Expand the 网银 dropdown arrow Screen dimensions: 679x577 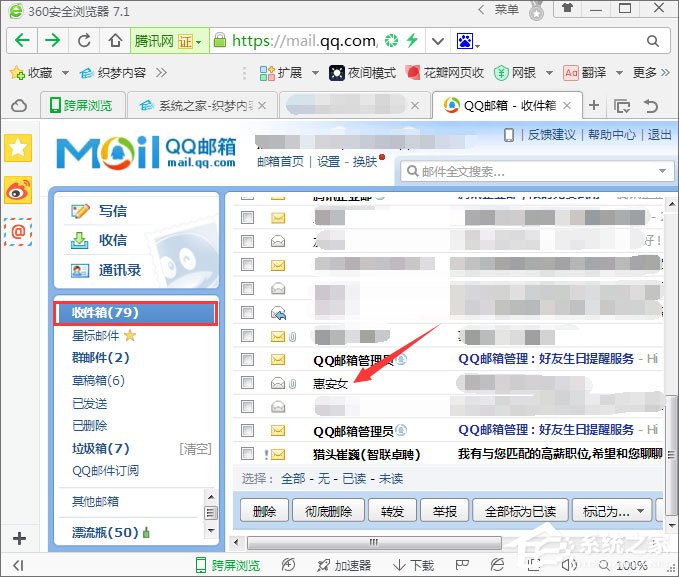(549, 73)
